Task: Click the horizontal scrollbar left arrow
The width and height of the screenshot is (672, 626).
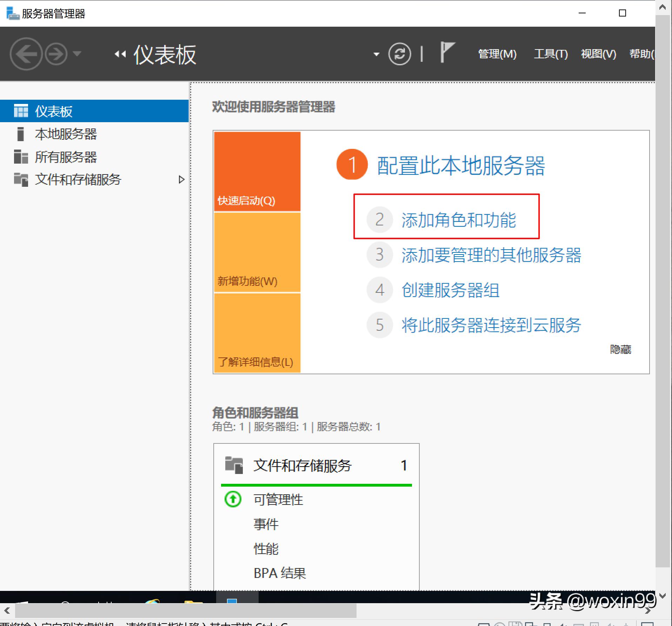Action: click(x=6, y=610)
